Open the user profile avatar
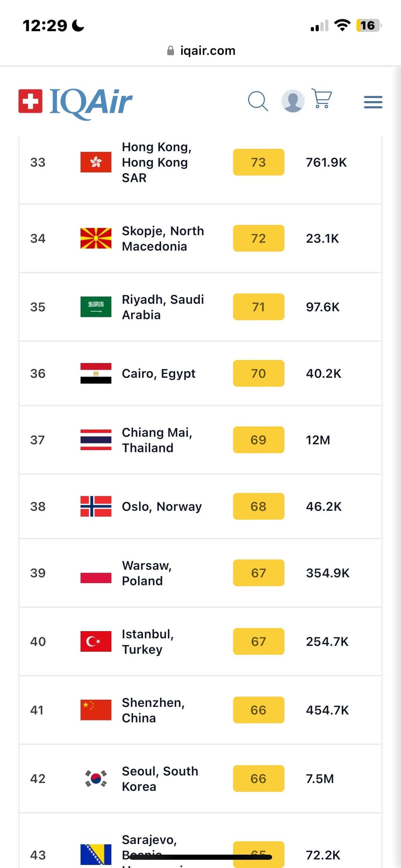 click(293, 101)
